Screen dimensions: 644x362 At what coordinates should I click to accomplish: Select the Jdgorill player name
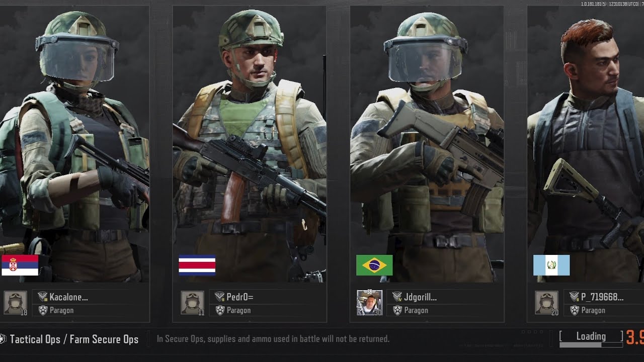[420, 297]
